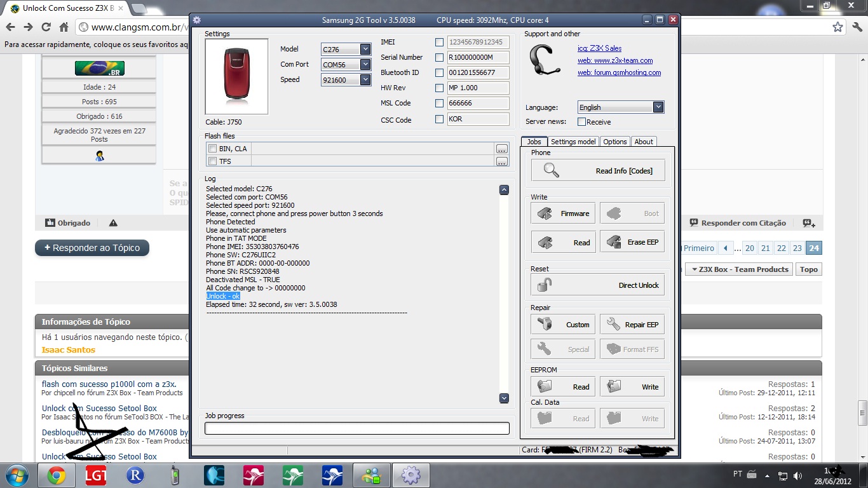
Task: Switch to the Options tab
Action: [x=615, y=142]
